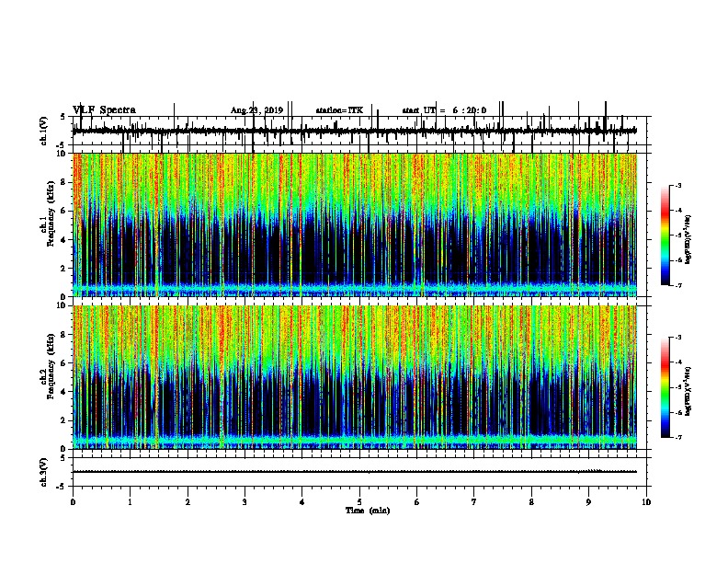
Task: Click the "ch.3(V)" waveform axis label
Action: click(x=44, y=472)
